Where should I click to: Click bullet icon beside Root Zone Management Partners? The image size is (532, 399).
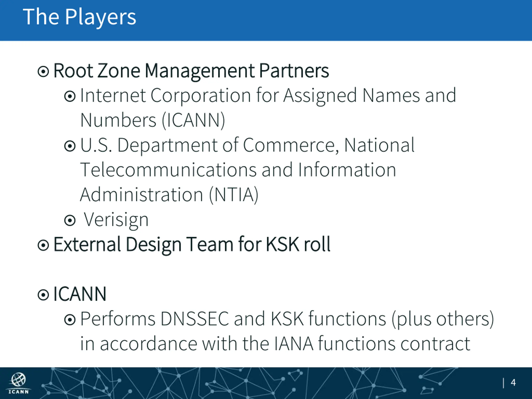tap(43, 72)
